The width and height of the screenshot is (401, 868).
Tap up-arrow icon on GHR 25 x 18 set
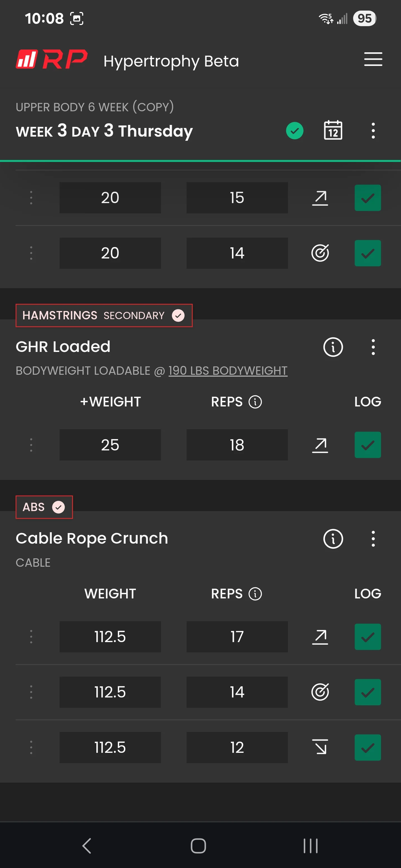(x=320, y=445)
